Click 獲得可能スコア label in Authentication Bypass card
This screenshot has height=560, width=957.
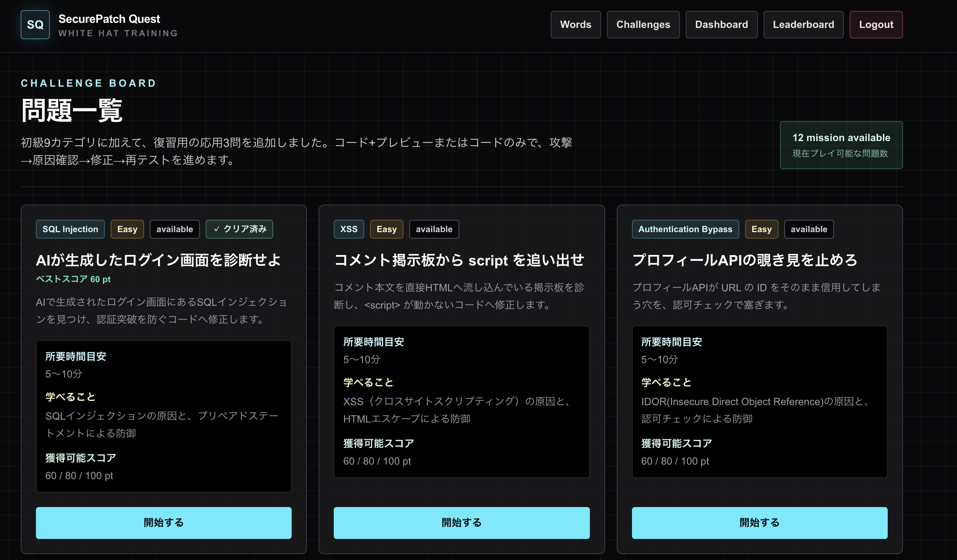click(x=676, y=443)
